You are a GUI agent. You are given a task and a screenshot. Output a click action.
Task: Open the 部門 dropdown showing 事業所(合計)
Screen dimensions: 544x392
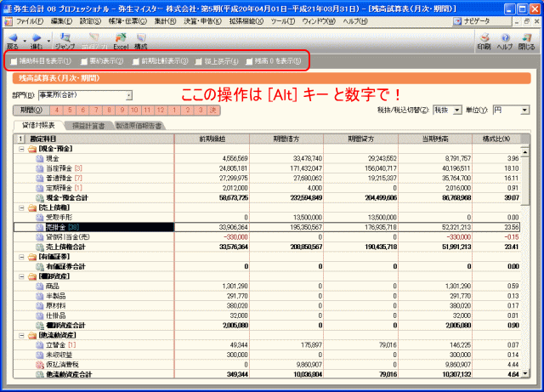(127, 95)
